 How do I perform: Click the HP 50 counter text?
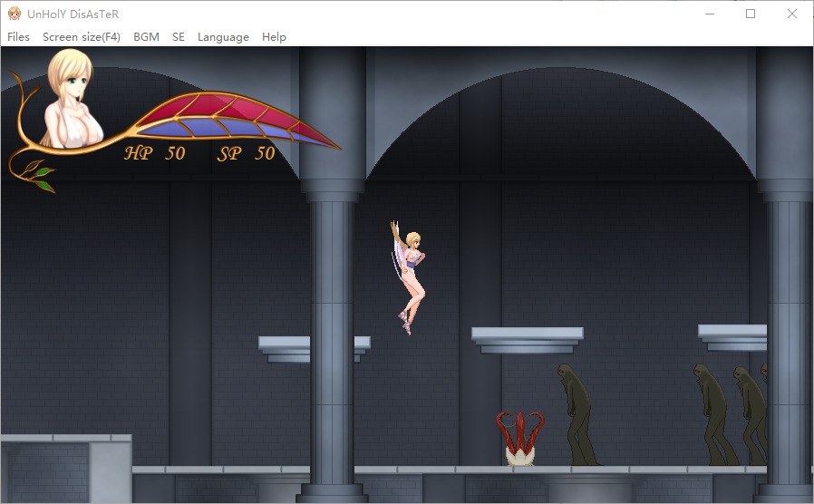point(154,153)
